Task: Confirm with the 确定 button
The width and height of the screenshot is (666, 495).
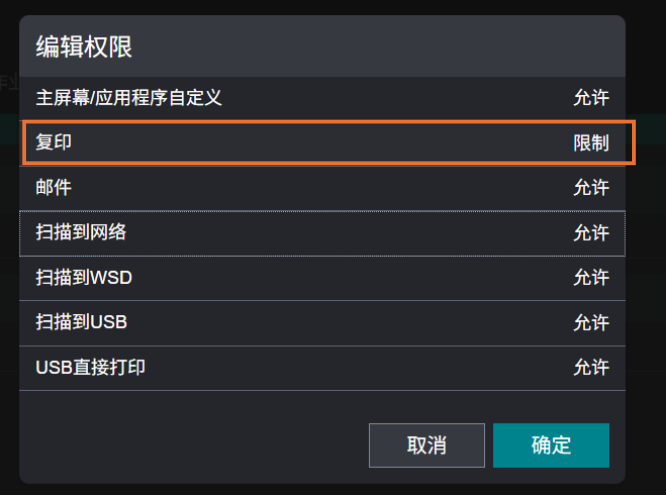Action: [x=551, y=445]
